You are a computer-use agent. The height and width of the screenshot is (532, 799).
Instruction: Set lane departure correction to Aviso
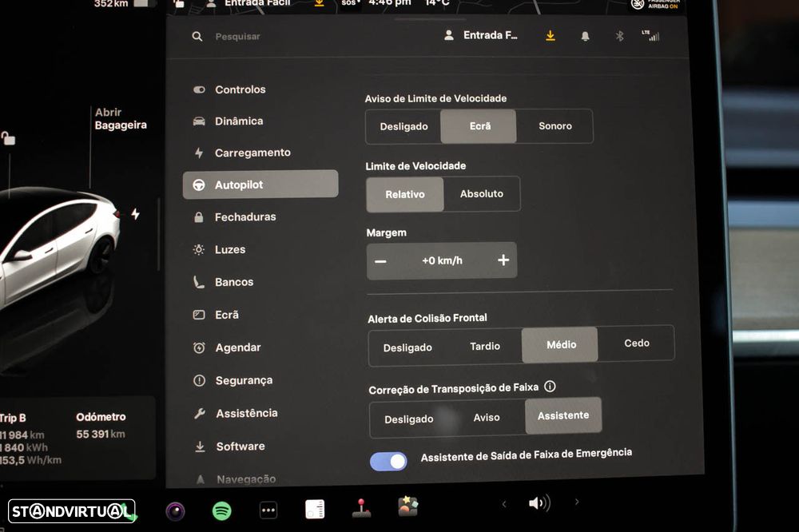[486, 418]
